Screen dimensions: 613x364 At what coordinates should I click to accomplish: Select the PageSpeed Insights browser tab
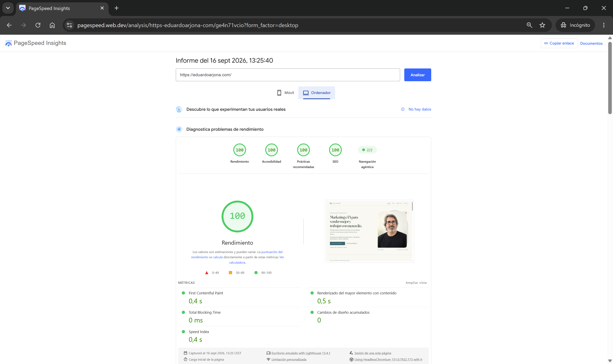[x=62, y=9]
